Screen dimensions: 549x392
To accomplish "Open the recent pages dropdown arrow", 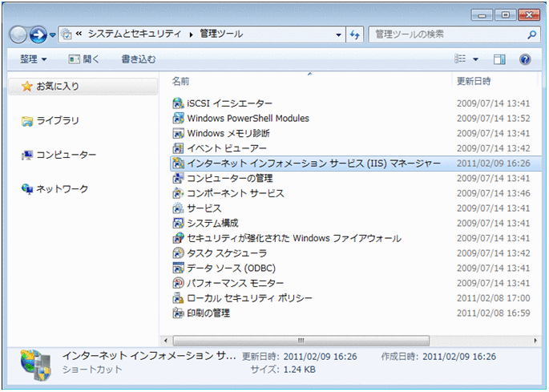I will pos(53,34).
